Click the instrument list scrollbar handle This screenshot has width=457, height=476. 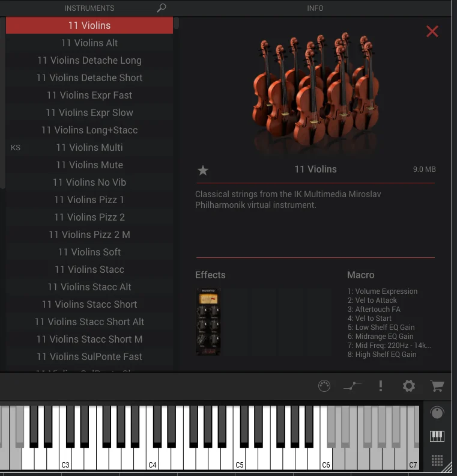pos(176,23)
